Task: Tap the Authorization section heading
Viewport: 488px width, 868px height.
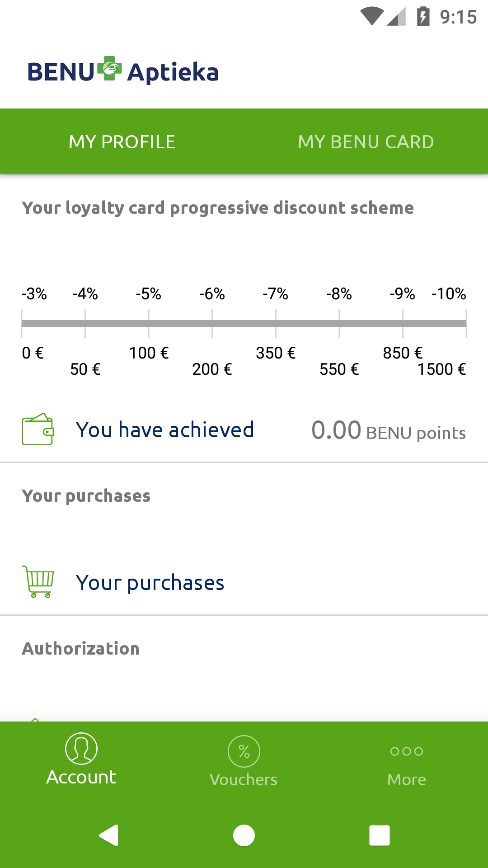Action: click(81, 649)
